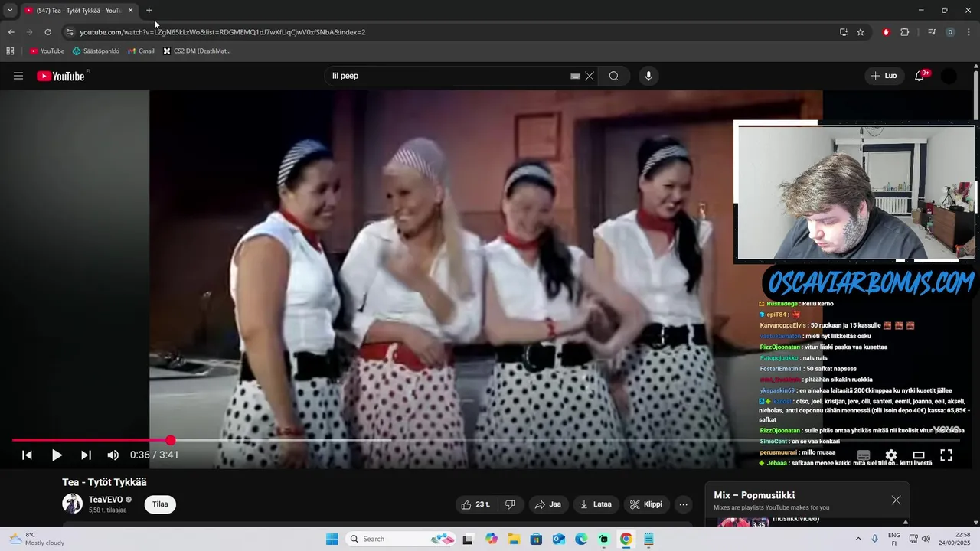Go to the YouTube home logo
Screen dimensions: 980x551
pyautogui.click(x=61, y=76)
